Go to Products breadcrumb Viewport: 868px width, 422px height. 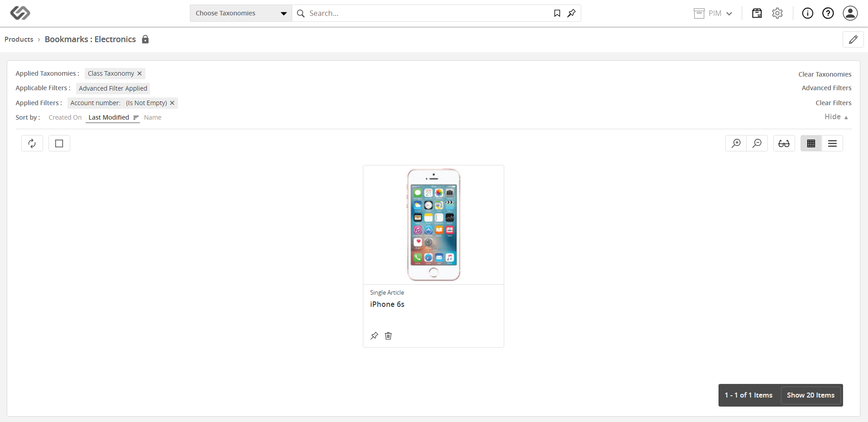(19, 39)
